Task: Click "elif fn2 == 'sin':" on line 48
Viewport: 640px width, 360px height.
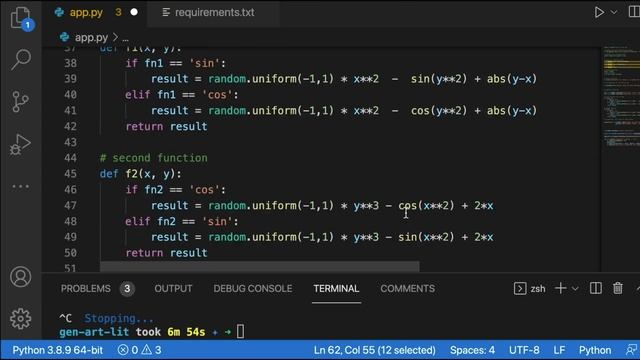Action: [182, 221]
